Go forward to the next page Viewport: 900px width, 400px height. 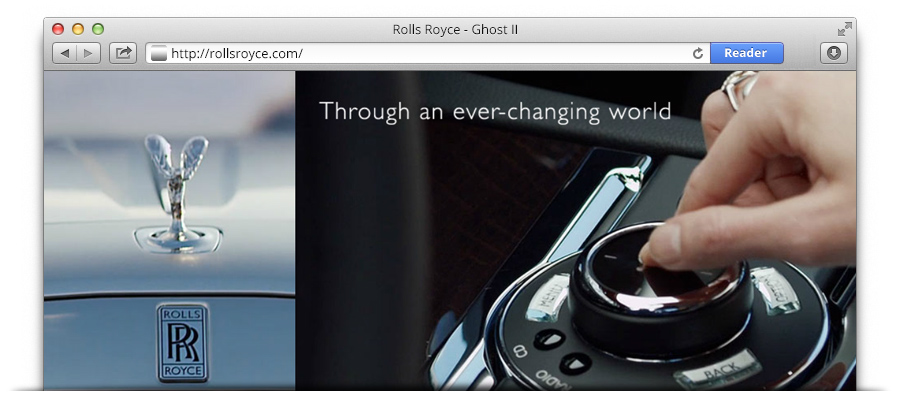pos(88,53)
